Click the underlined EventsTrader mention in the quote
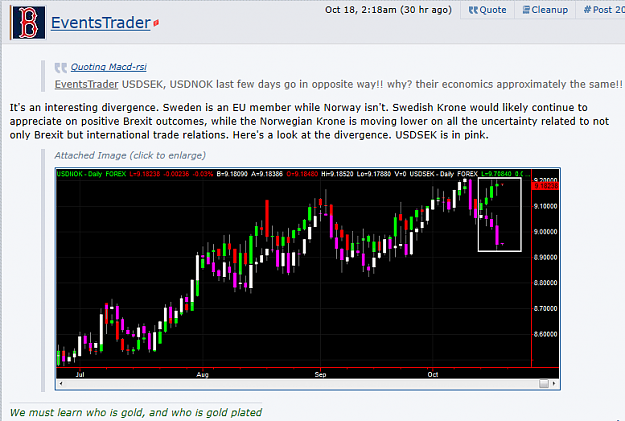625x421 pixels. click(x=86, y=84)
